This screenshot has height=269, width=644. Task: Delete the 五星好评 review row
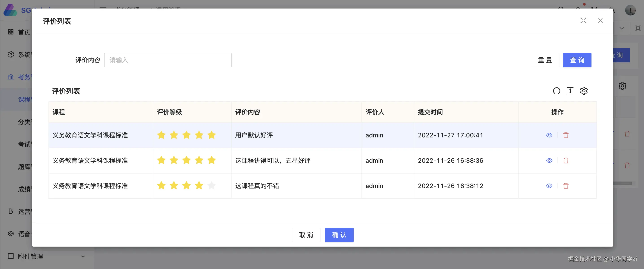(566, 161)
